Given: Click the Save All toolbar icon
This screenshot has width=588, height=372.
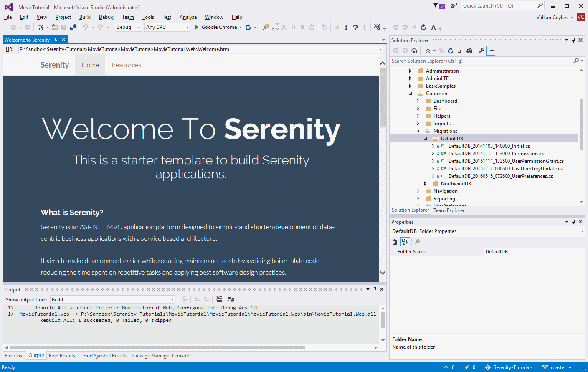Looking at the screenshot, I should coord(73,27).
